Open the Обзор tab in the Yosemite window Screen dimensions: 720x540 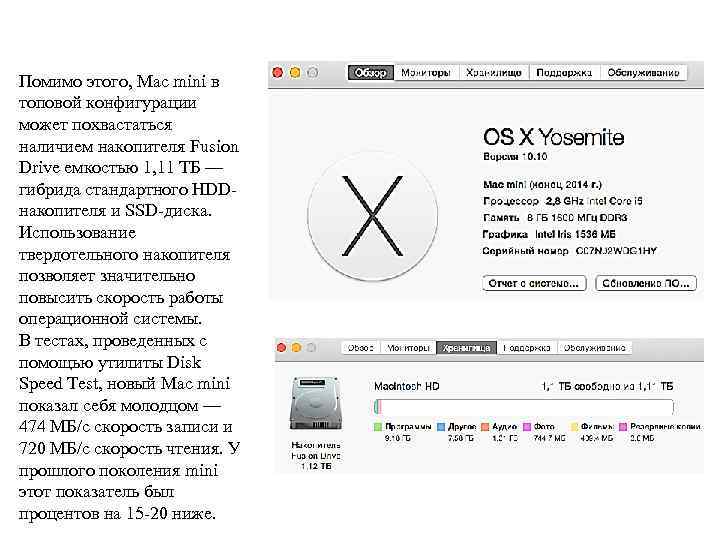(x=371, y=73)
